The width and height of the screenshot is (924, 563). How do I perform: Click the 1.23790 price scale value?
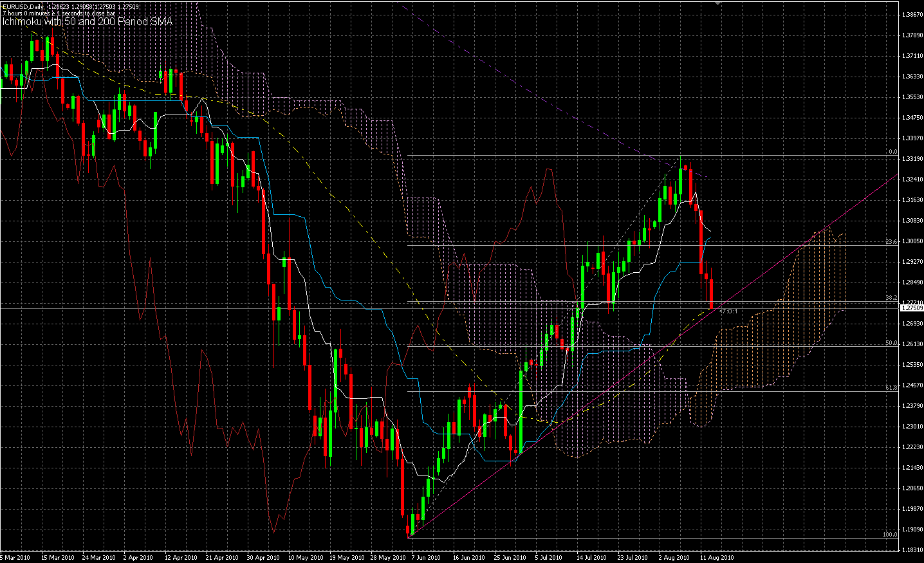913,406
